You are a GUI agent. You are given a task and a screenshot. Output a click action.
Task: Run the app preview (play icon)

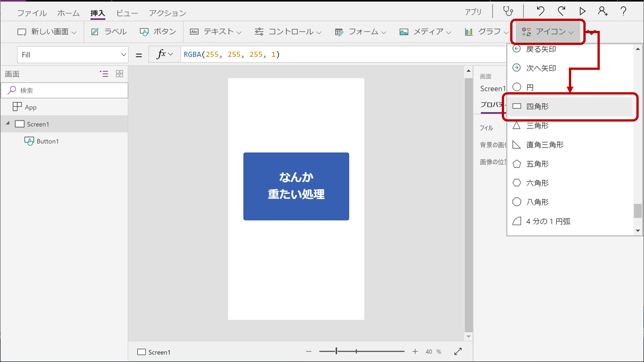tap(582, 11)
